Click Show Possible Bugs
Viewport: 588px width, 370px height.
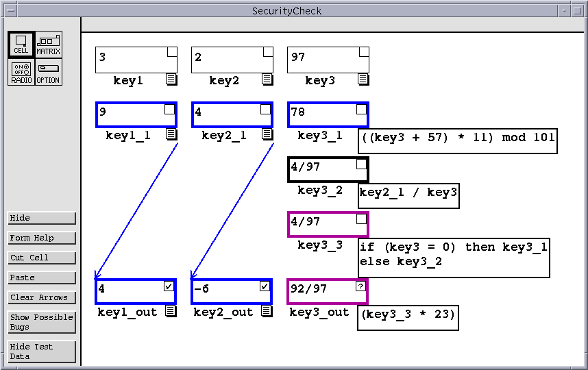click(42, 322)
